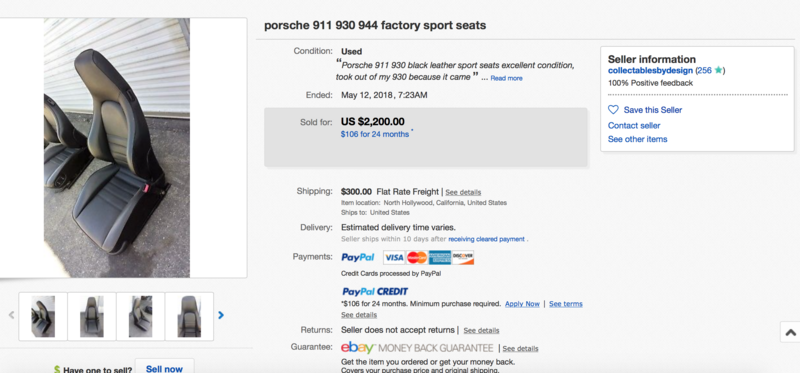Click Apply Now for PayPal Credit

tap(522, 304)
